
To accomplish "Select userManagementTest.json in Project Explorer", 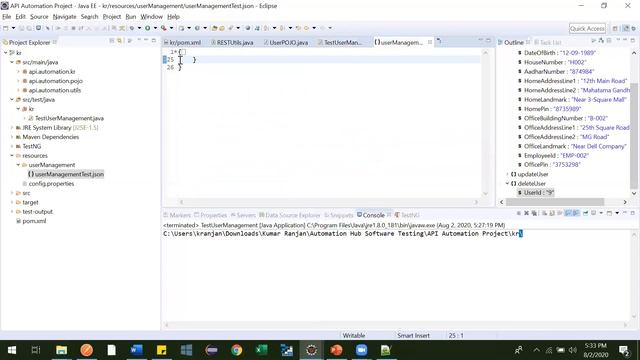I will pyautogui.click(x=66, y=174).
